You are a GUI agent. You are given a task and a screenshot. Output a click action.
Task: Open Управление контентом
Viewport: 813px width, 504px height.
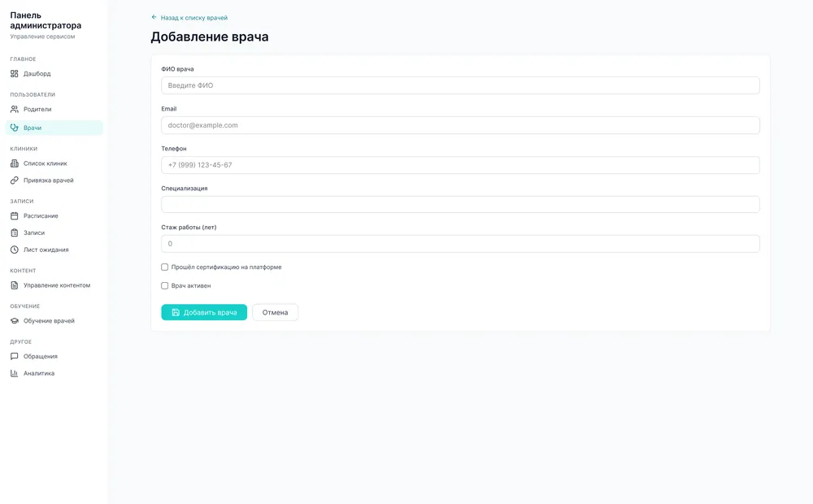pos(54,285)
